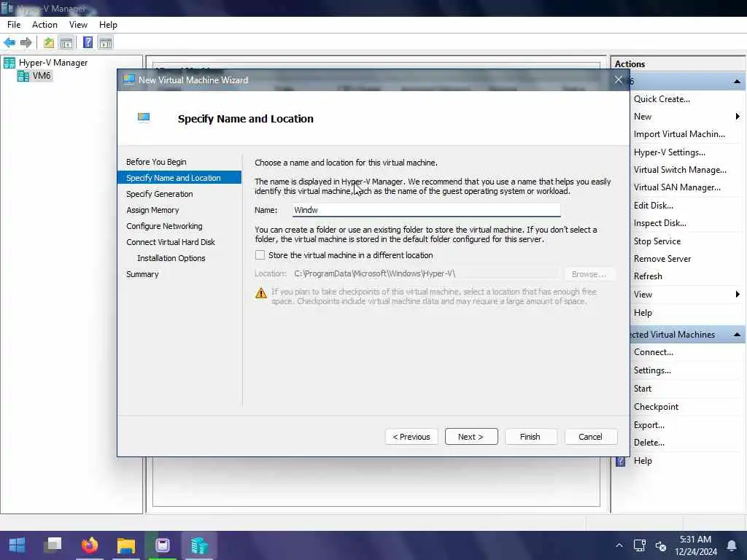This screenshot has height=560, width=747.
Task: Open the blue Help toolbar icon
Action: (x=88, y=43)
